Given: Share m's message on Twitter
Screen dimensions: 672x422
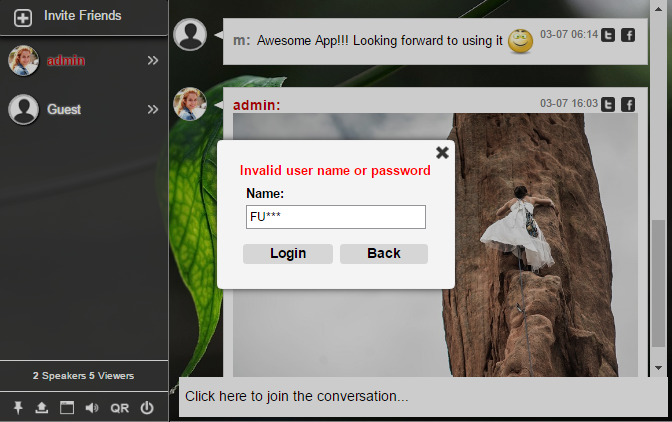Looking at the screenshot, I should click(608, 35).
